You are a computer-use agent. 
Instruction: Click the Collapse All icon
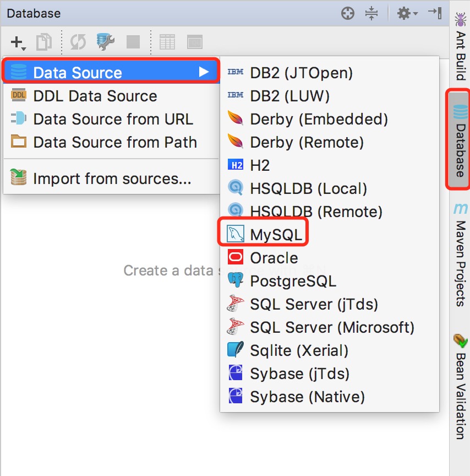click(x=371, y=13)
